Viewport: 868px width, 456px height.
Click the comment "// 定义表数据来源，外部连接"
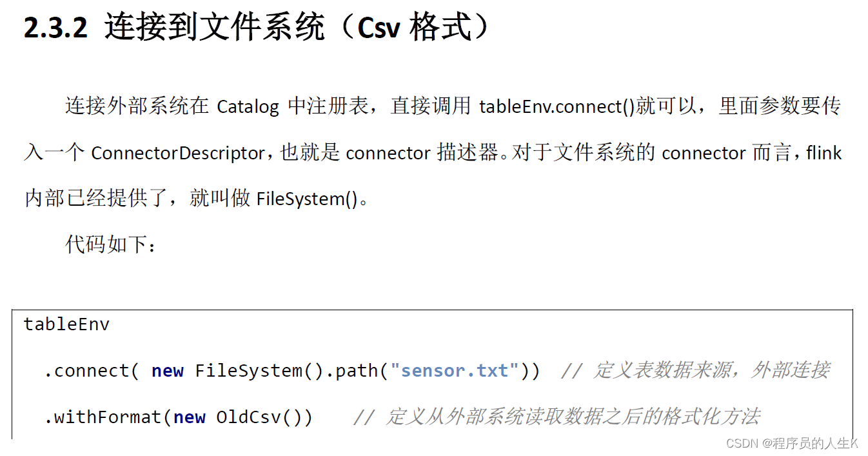695,371
